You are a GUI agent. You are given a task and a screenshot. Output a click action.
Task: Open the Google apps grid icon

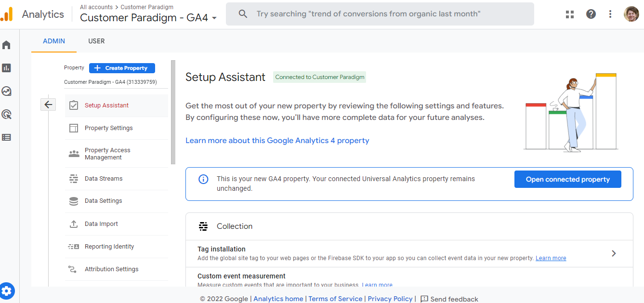[570, 14]
